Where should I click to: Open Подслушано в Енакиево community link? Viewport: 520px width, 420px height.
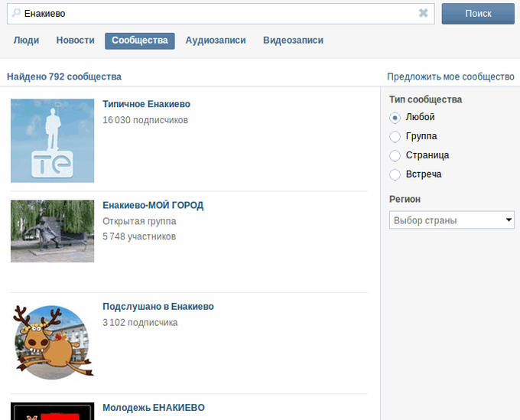158,307
